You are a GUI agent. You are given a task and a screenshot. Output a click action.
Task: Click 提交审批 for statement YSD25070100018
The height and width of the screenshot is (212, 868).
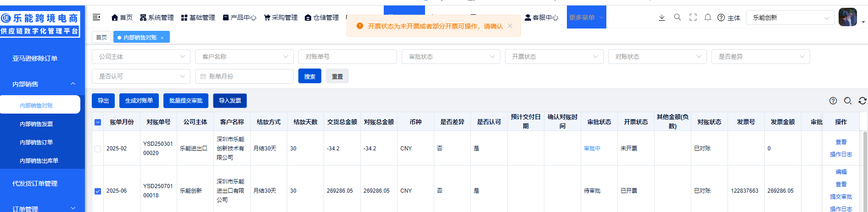[841, 197]
